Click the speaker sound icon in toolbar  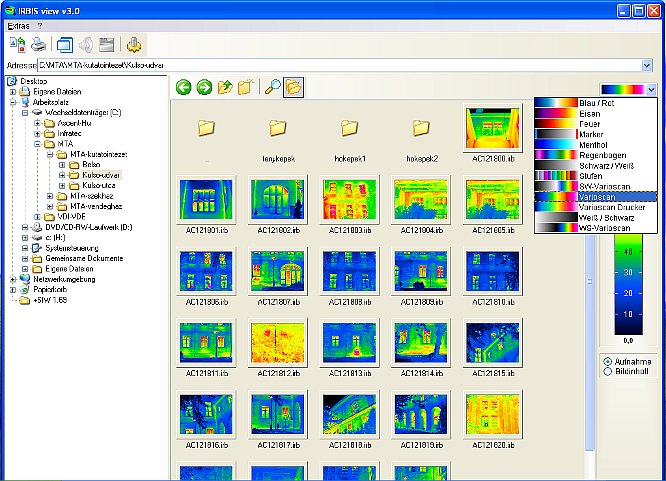(86, 45)
